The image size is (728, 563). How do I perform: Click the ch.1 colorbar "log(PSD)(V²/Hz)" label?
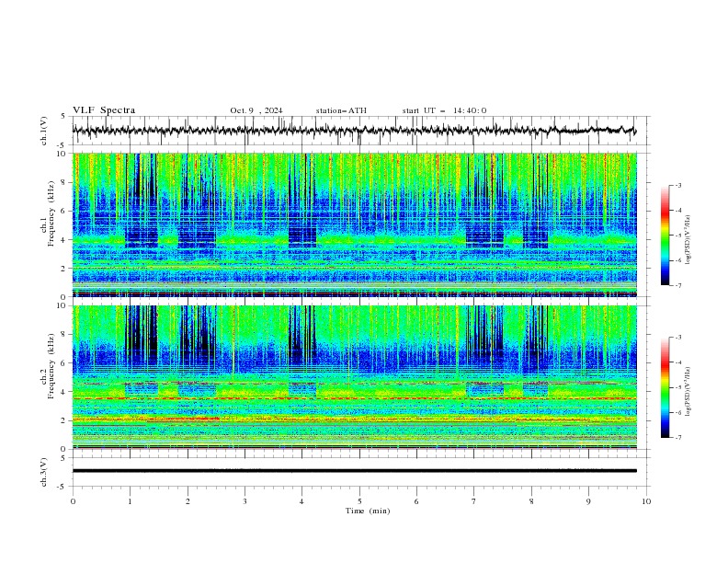click(688, 240)
